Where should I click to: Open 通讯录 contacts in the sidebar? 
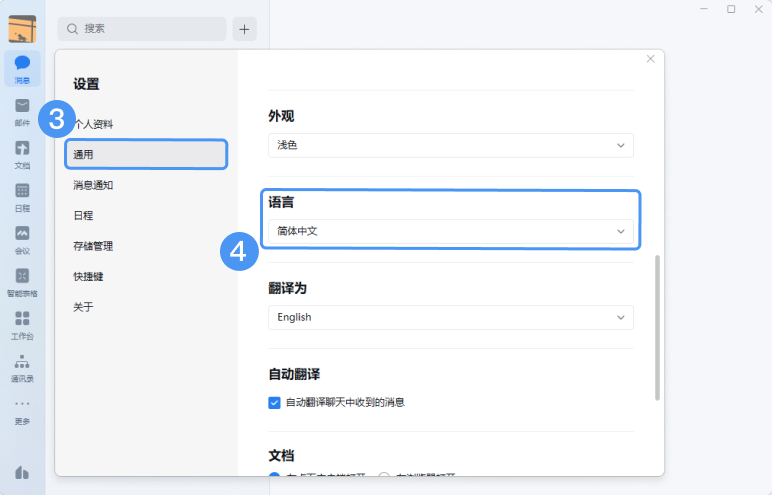pyautogui.click(x=22, y=366)
